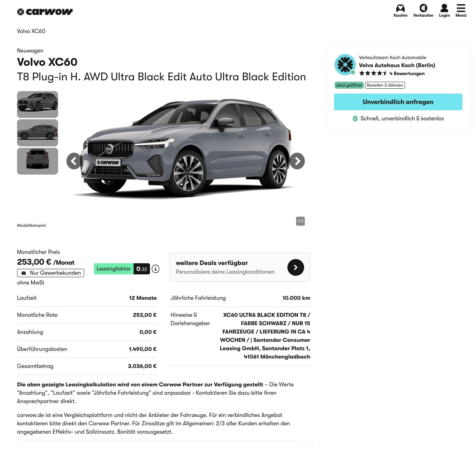Screen dimensions: 476x450
Task: Select front-view car thumbnail
Action: [38, 104]
